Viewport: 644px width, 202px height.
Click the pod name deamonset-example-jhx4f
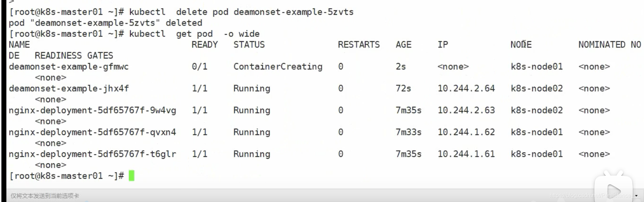[69, 89]
